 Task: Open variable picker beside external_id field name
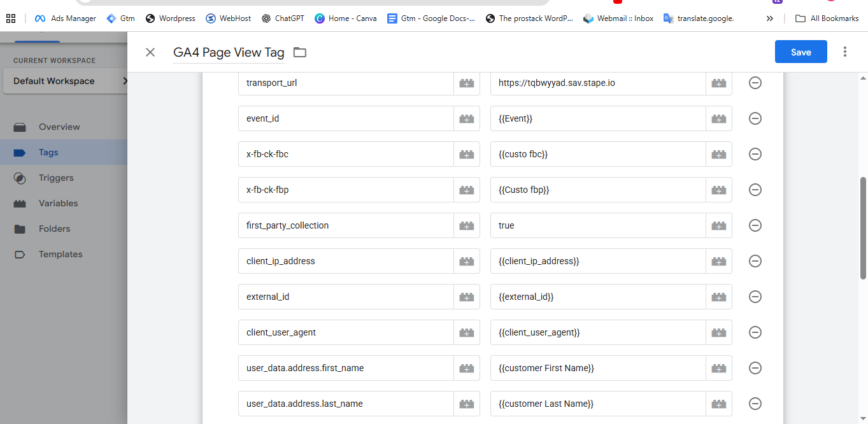466,297
